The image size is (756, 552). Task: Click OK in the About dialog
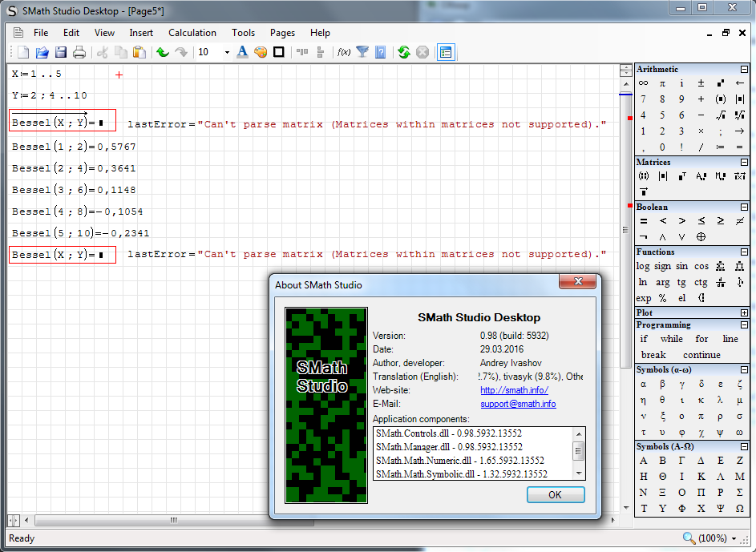click(x=555, y=494)
